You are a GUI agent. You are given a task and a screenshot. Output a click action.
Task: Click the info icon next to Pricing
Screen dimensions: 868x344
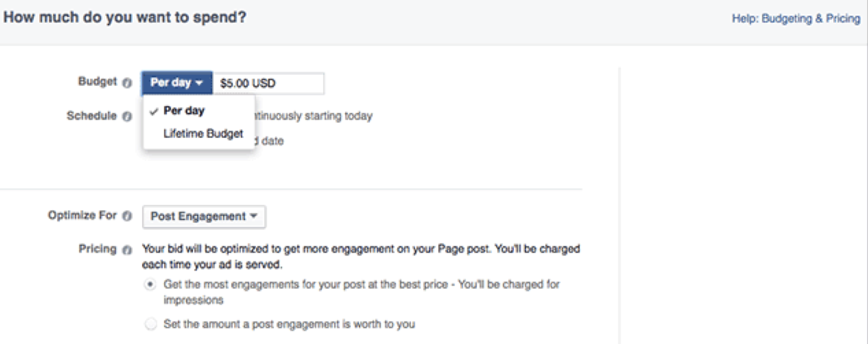tap(127, 249)
